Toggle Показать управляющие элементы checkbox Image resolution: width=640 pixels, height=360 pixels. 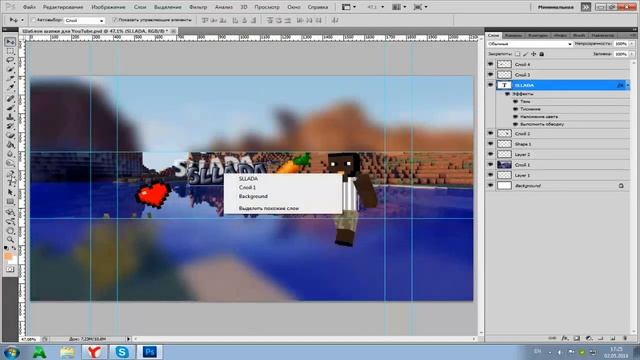(115, 20)
